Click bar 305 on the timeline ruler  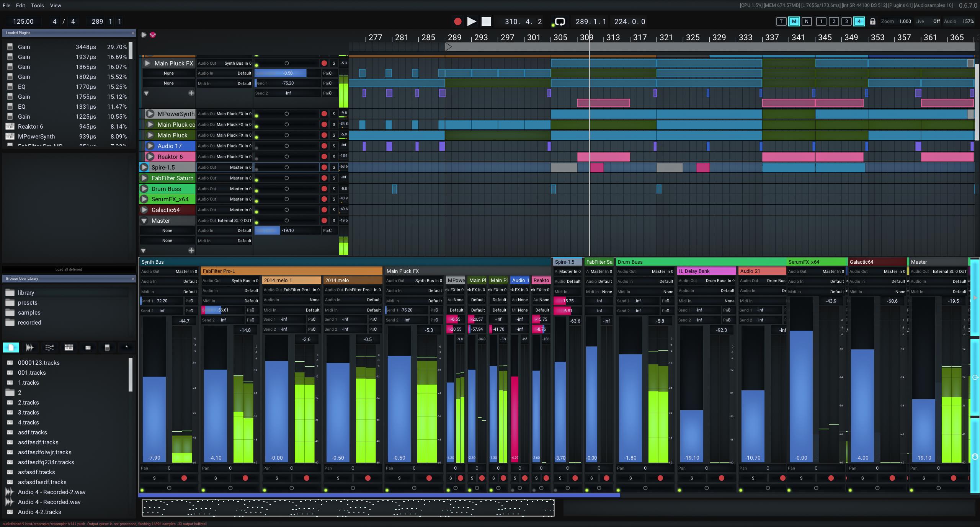click(560, 38)
